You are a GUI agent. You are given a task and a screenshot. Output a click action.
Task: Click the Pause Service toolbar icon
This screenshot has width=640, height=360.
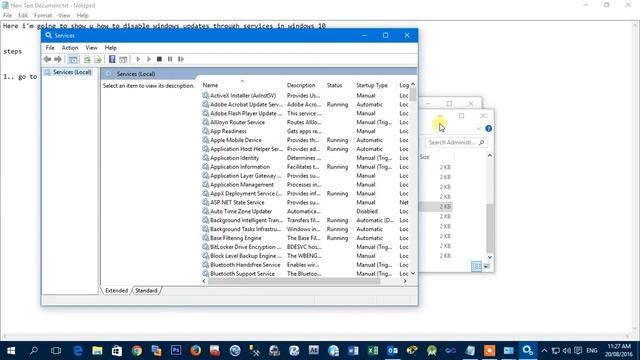(x=170, y=59)
